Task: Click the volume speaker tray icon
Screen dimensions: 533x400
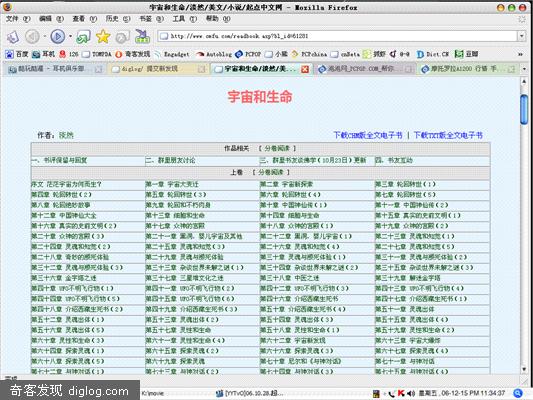Action: (411, 393)
